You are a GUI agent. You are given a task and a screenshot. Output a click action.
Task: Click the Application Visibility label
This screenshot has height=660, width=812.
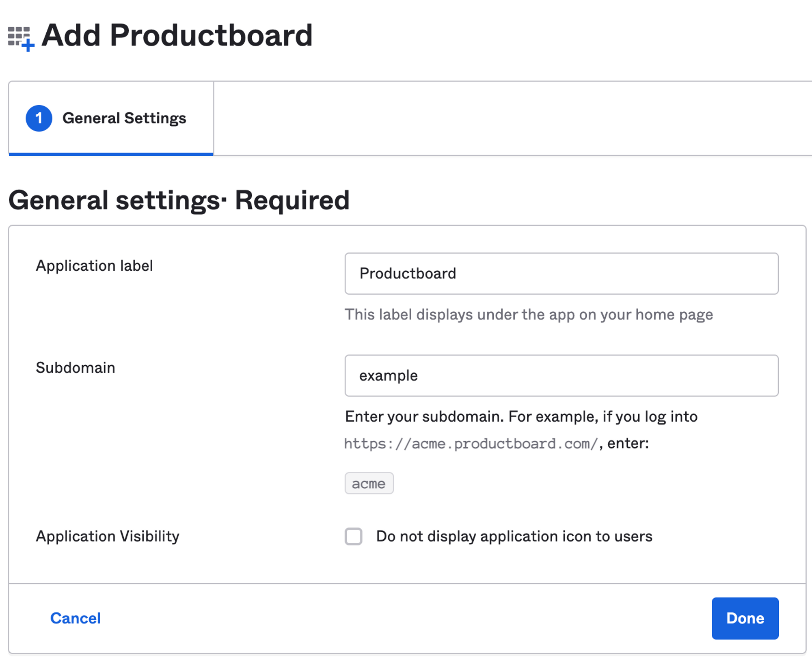108,536
